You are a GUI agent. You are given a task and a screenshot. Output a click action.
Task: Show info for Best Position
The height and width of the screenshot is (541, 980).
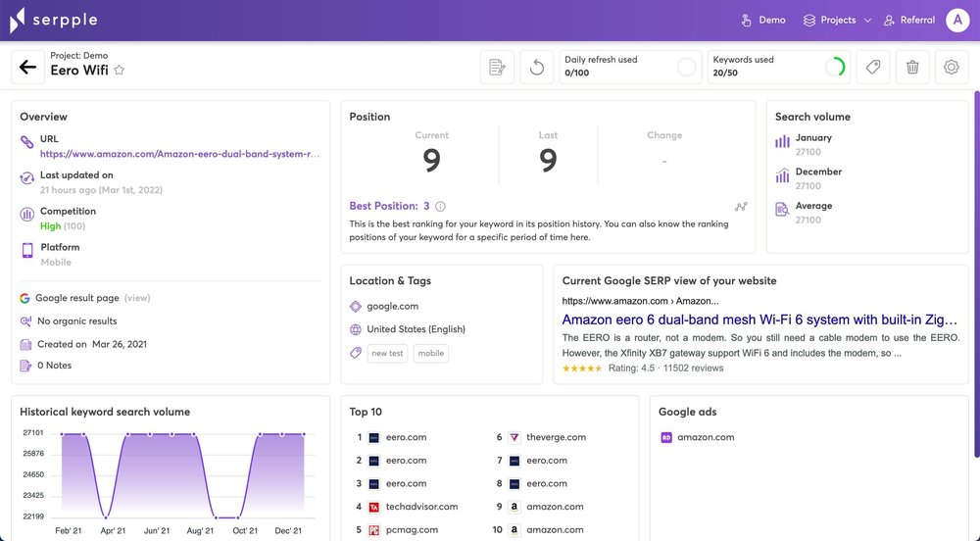click(440, 206)
